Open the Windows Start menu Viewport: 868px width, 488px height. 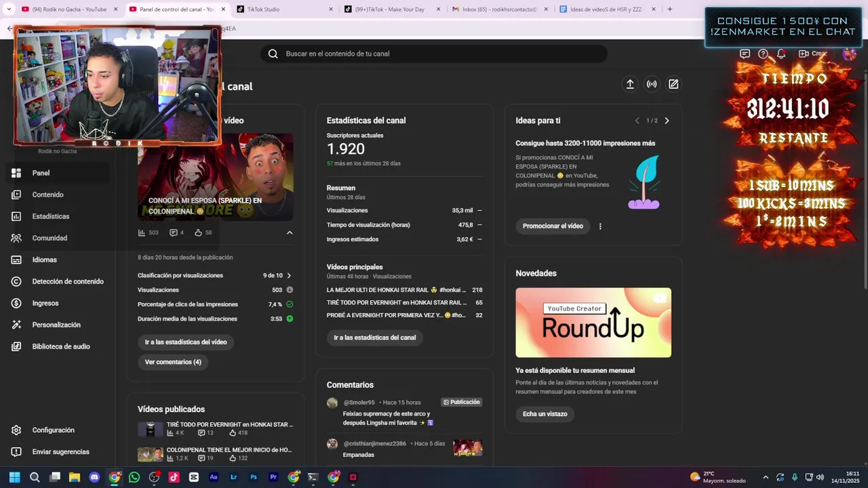point(15,477)
